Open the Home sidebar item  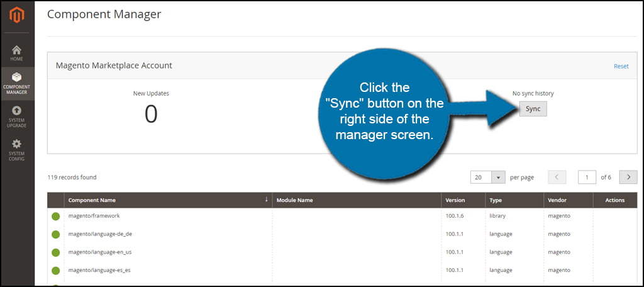click(x=17, y=53)
